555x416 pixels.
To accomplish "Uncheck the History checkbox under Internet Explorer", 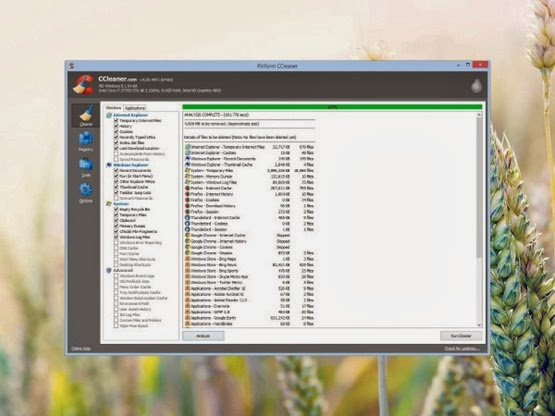I will tap(116, 126).
